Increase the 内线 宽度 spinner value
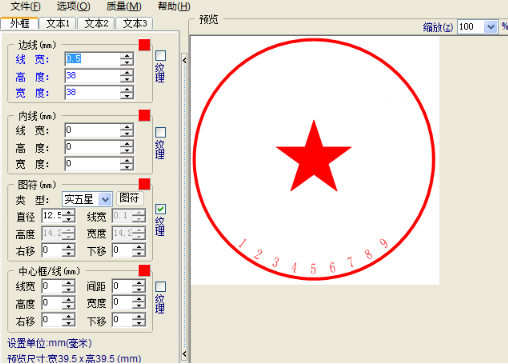This screenshot has width=508, height=364. (127, 160)
